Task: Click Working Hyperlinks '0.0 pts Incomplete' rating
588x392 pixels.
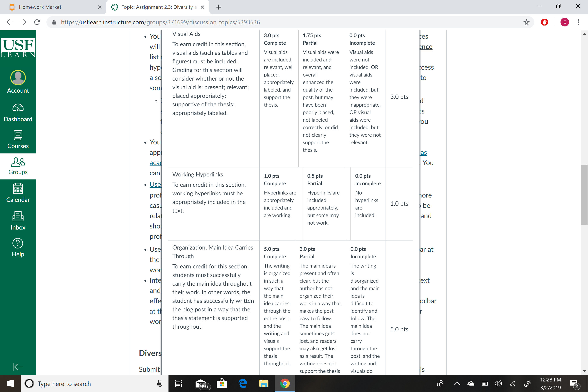Action: 368,204
